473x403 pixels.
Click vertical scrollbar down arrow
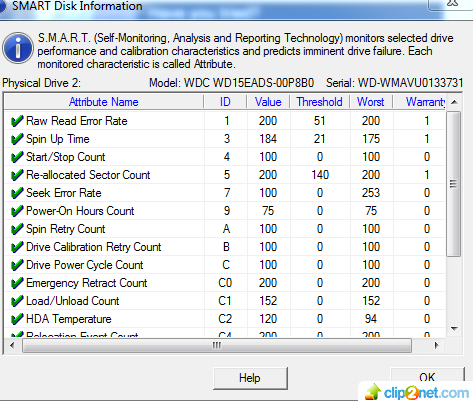tap(454, 329)
